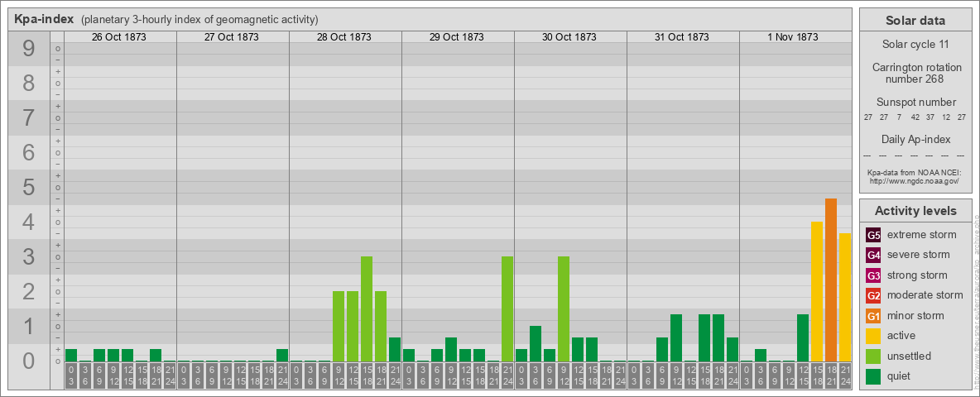This screenshot has width=980, height=397.
Task: Click the Kp level '0' axis label
Action: pos(29,361)
